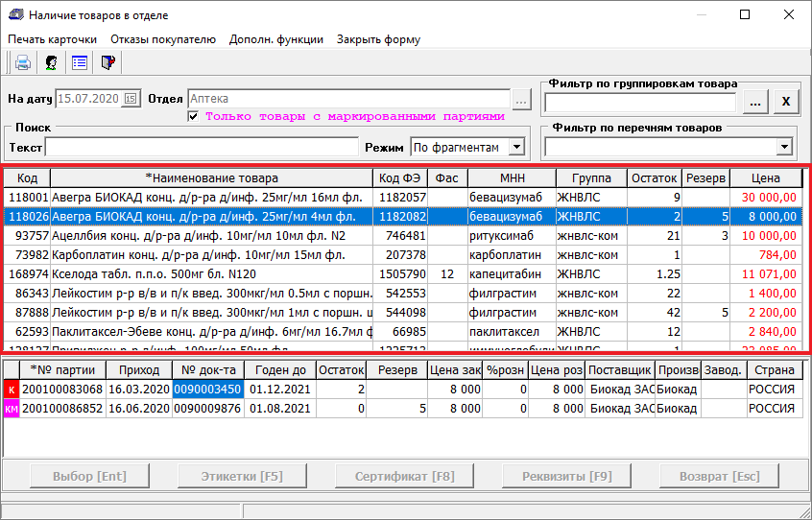
Task: Clear the product grouping filter with X
Action: coord(784,102)
